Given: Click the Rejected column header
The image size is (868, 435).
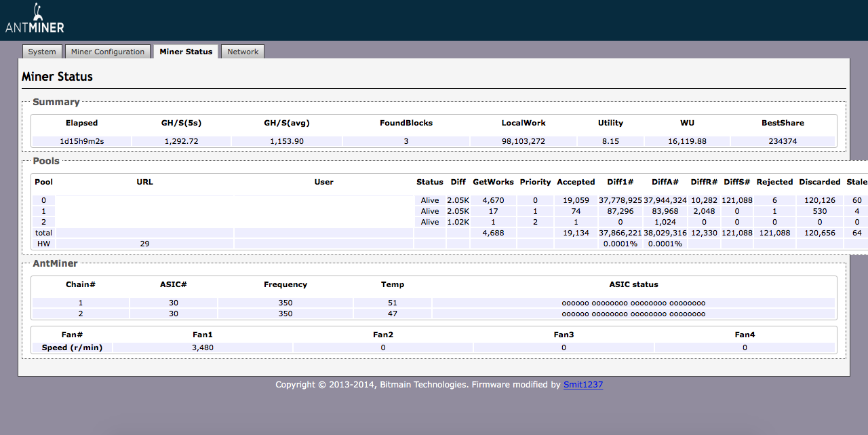Looking at the screenshot, I should (x=774, y=182).
